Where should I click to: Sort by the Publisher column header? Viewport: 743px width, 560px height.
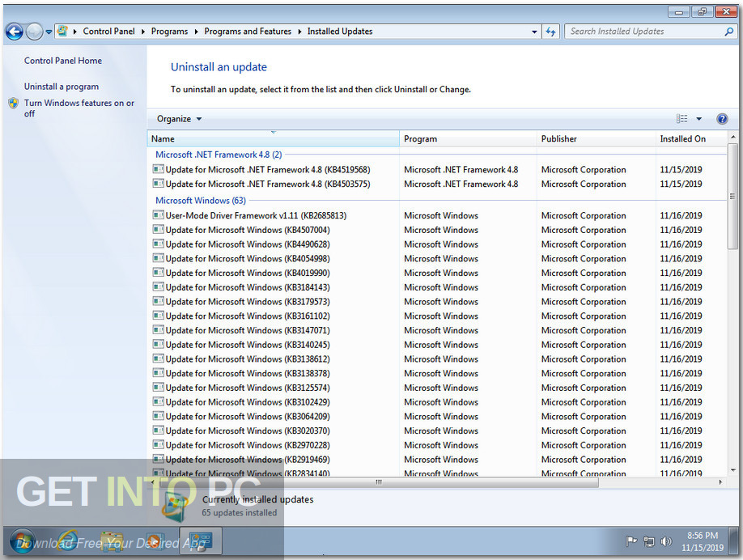597,139
